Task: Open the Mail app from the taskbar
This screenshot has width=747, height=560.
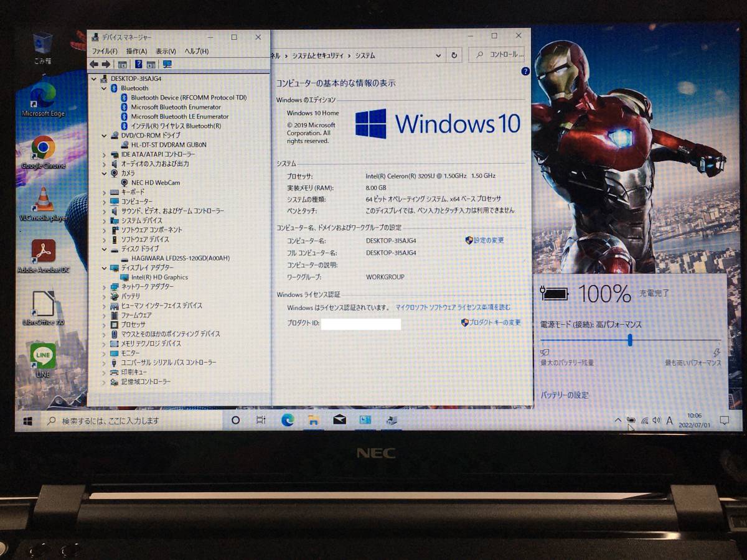Action: (339, 421)
